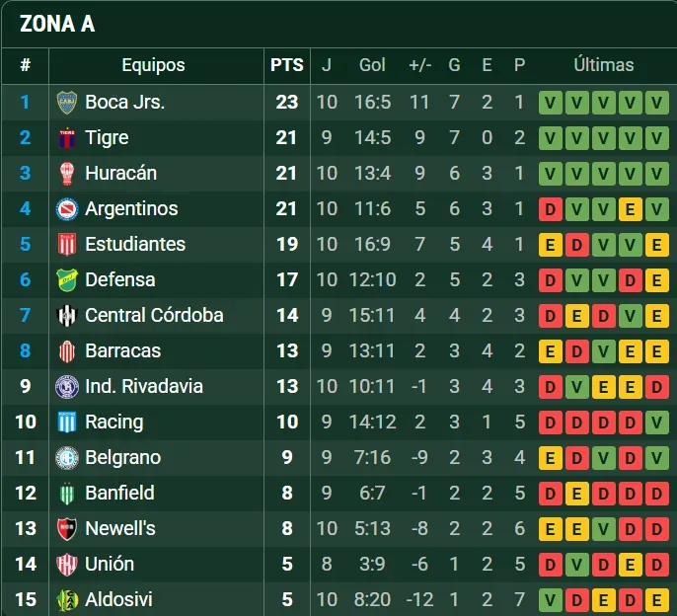Image resolution: width=677 pixels, height=616 pixels.
Task: Click the Unión team name
Action: (x=110, y=564)
